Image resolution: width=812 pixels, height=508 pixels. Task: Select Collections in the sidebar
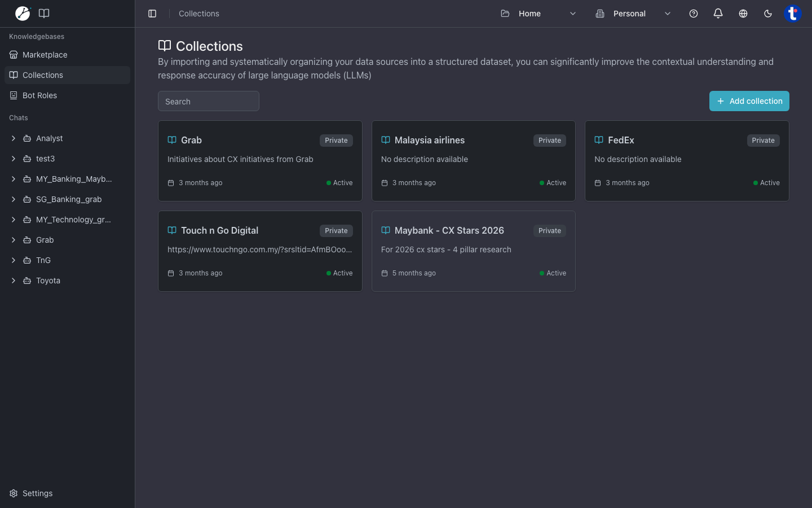(67, 75)
